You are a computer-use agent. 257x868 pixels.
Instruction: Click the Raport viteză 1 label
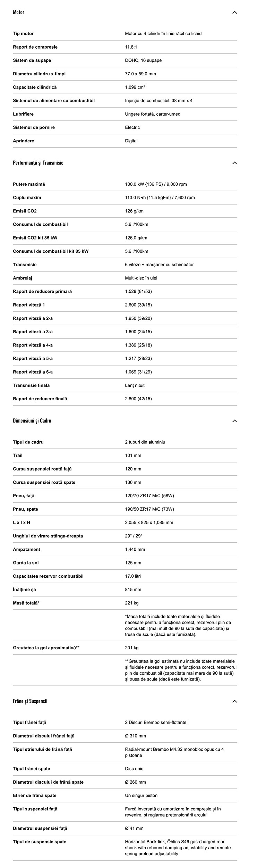point(29,305)
